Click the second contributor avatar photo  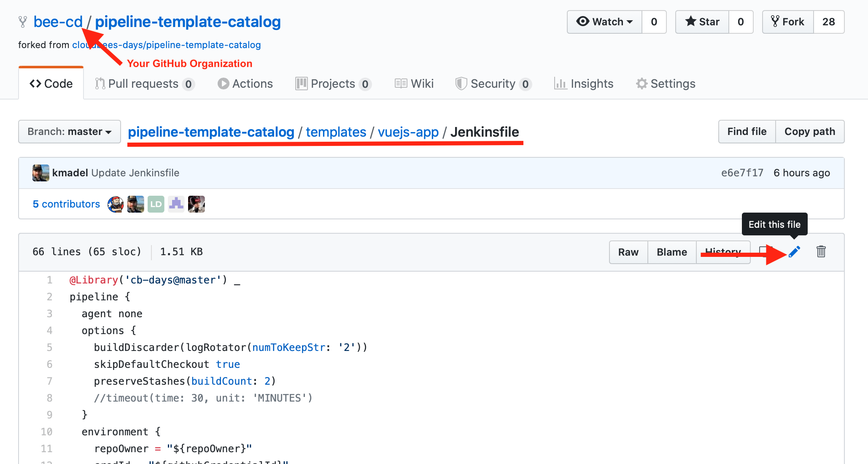pyautogui.click(x=136, y=204)
